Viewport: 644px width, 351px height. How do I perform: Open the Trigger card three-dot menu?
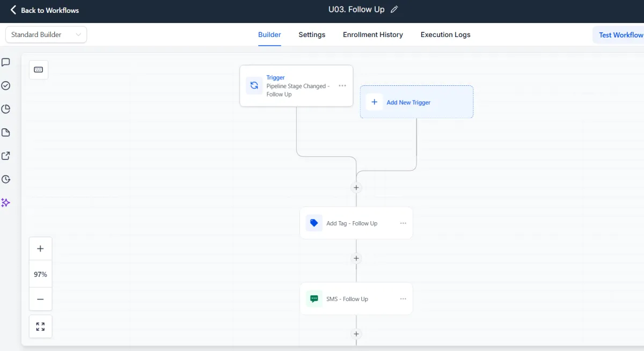pos(342,86)
